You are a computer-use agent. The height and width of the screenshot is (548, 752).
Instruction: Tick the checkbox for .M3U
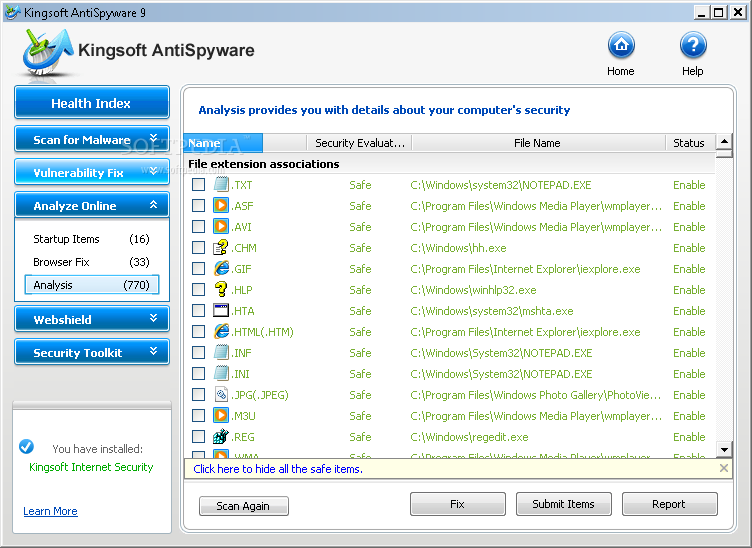(x=199, y=416)
